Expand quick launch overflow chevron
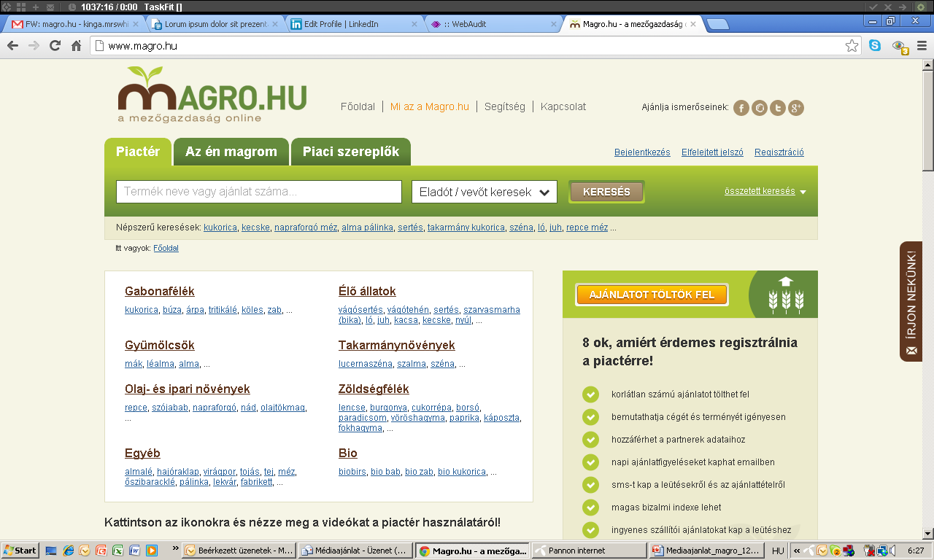 (x=175, y=548)
